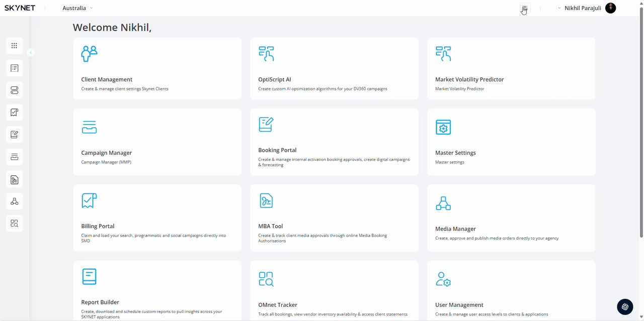Open Report Builder title link
Viewport: 644px width, 321px height.
tap(100, 302)
